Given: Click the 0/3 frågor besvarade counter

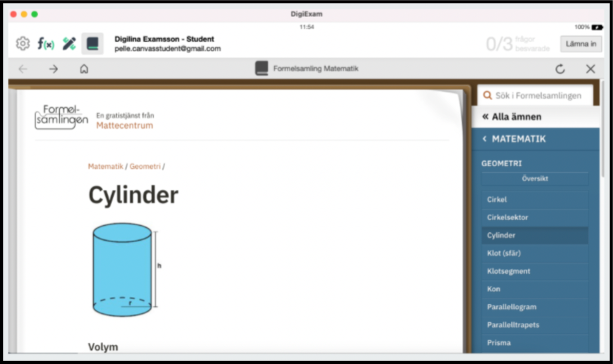Looking at the screenshot, I should 518,44.
